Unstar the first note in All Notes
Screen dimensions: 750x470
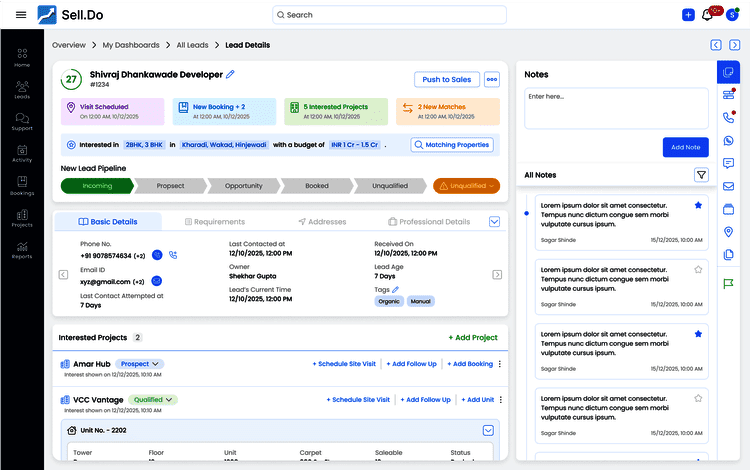click(x=698, y=205)
